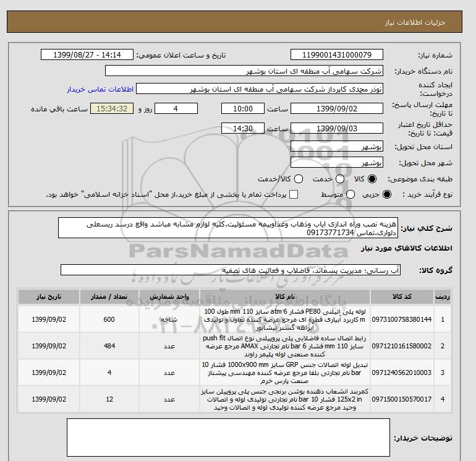Click the page header جزئیات اطلاعات نیاز

pyautogui.click(x=415, y=22)
